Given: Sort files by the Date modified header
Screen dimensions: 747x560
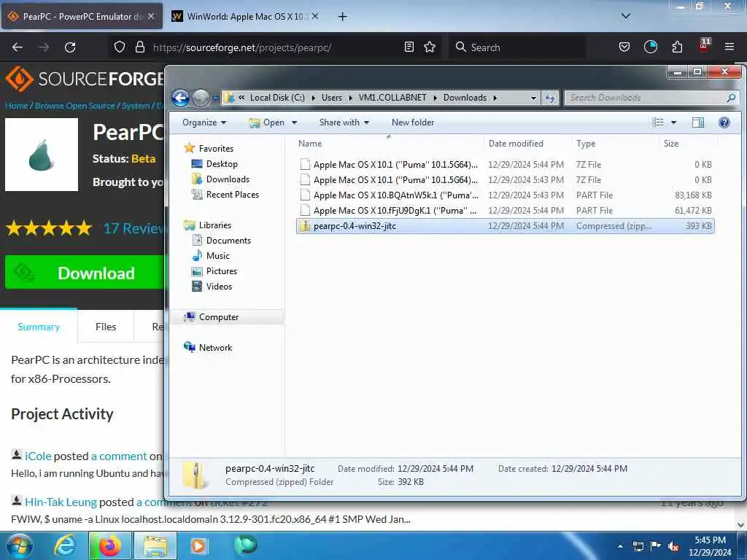Looking at the screenshot, I should tap(527, 144).
